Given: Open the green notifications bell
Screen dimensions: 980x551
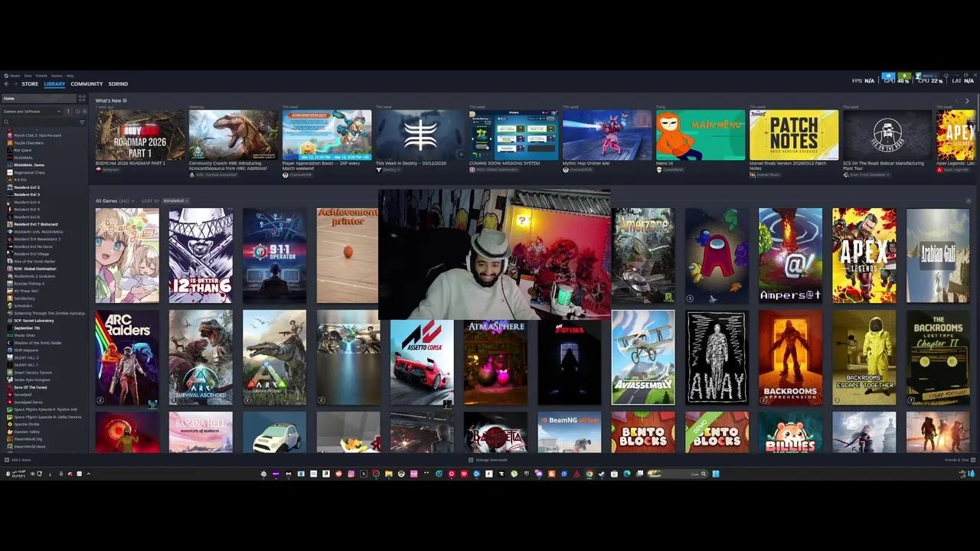Looking at the screenshot, I should pyautogui.click(x=904, y=76).
